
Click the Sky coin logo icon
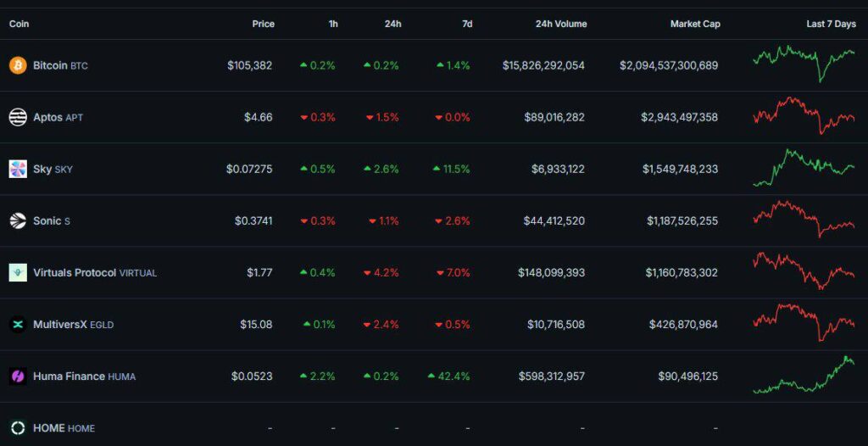coord(18,169)
